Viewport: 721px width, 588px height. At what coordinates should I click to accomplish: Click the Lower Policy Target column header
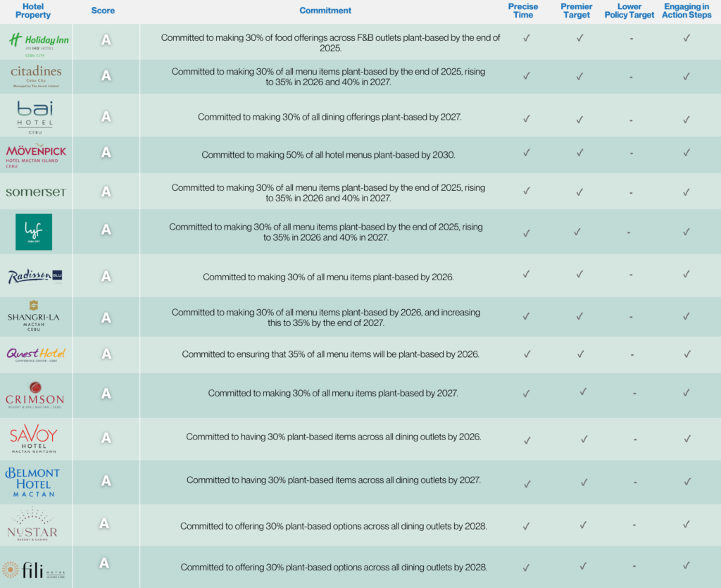(x=629, y=11)
